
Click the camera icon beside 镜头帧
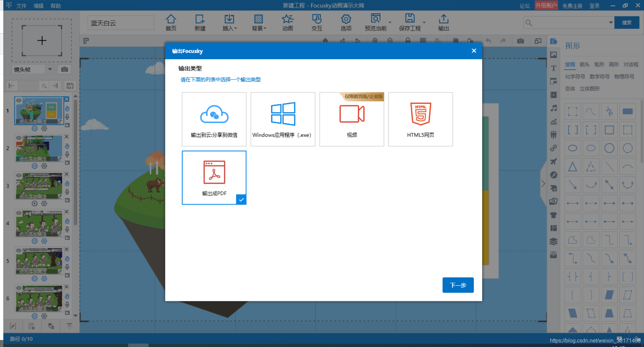65,69
